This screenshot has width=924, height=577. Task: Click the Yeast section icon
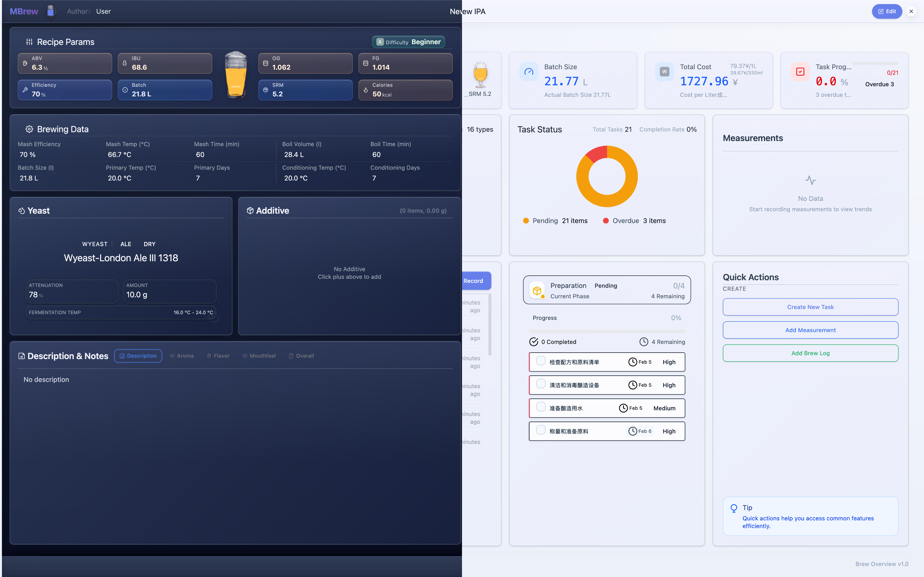click(22, 211)
